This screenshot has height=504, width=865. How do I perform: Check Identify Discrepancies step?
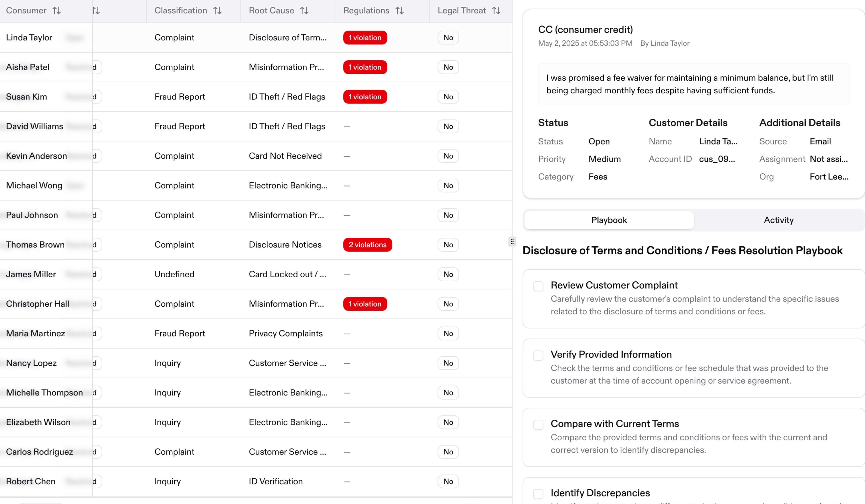pyautogui.click(x=538, y=494)
